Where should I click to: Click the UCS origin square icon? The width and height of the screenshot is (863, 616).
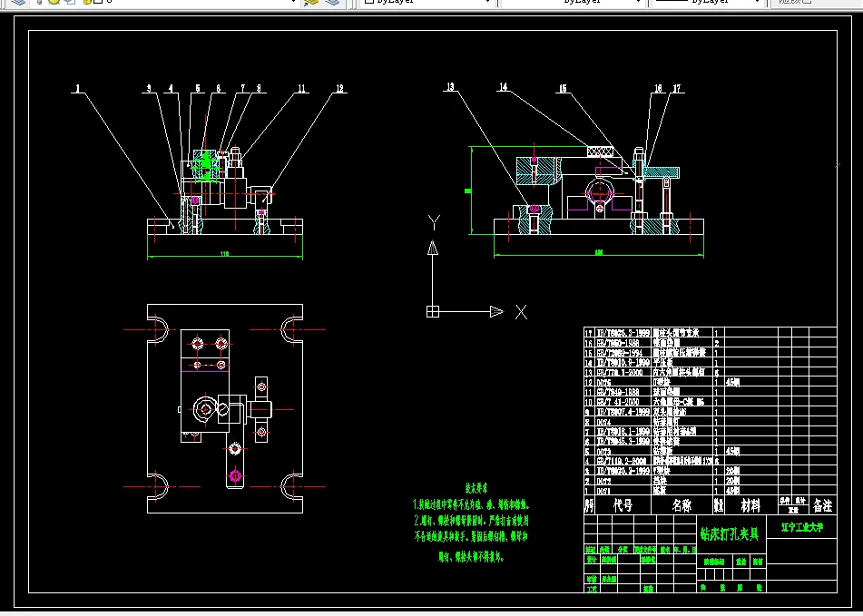click(433, 312)
